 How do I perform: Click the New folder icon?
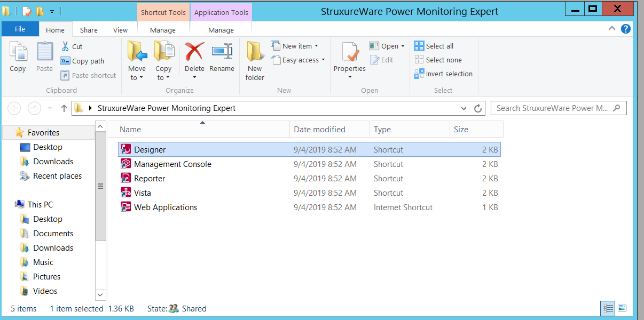click(x=255, y=51)
